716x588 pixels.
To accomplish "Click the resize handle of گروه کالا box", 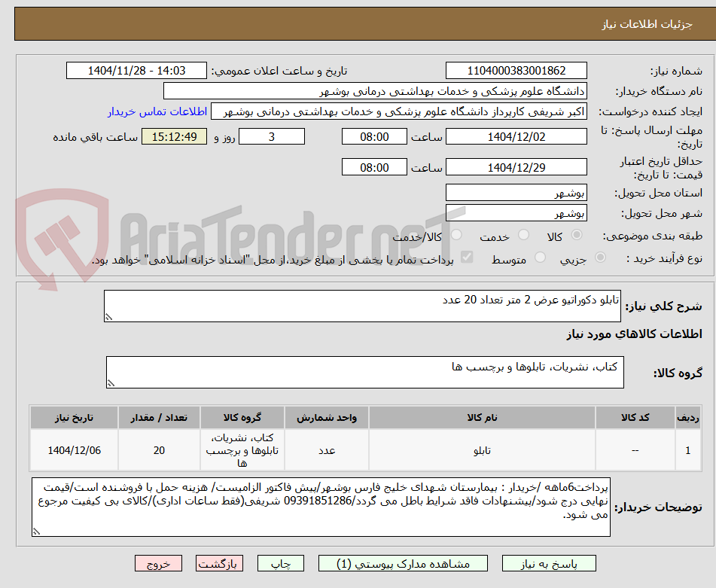I will point(111,383).
